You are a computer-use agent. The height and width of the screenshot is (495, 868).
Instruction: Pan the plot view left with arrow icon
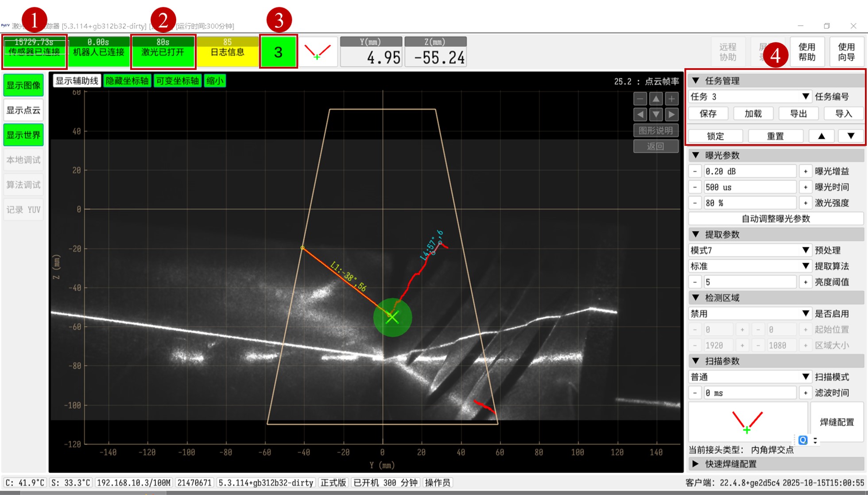pyautogui.click(x=640, y=115)
